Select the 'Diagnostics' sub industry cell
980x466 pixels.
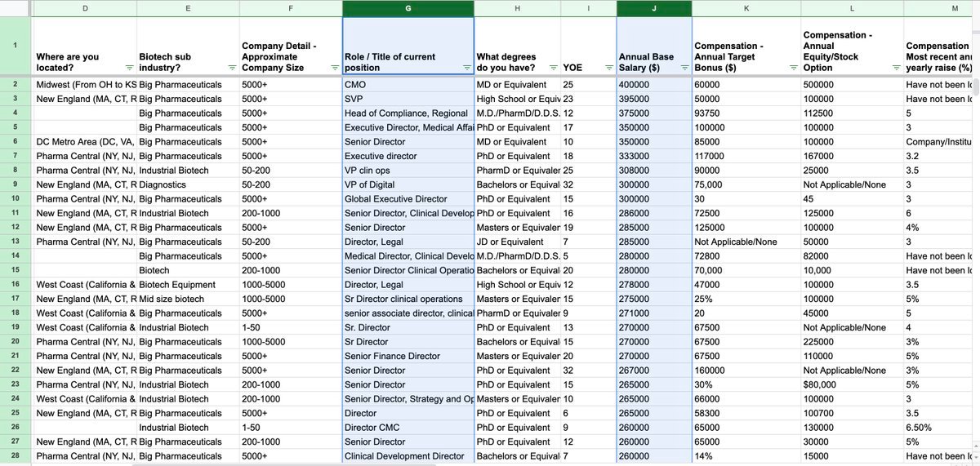pyautogui.click(x=188, y=184)
